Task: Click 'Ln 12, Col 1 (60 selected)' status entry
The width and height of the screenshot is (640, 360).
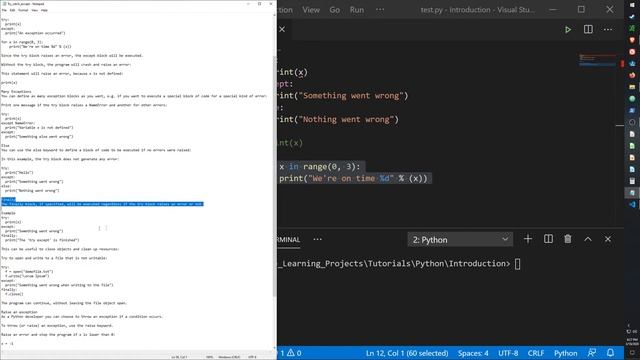Action: click(x=407, y=353)
